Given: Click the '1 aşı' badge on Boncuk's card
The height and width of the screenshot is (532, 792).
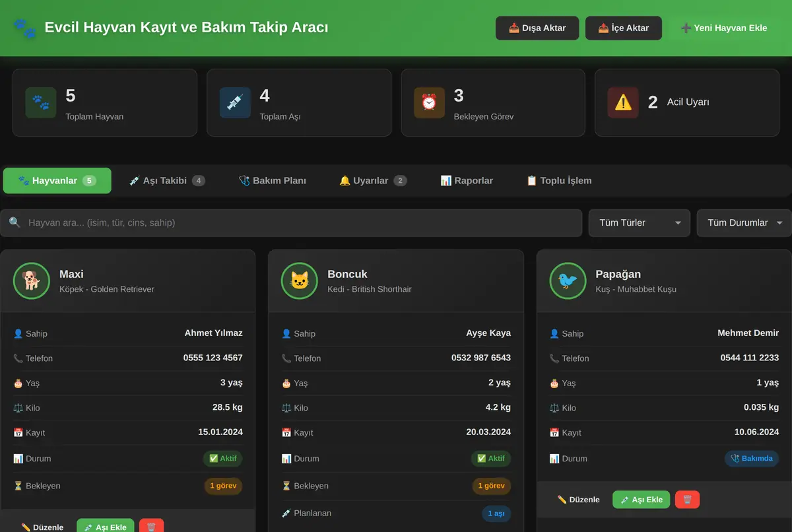Looking at the screenshot, I should [x=496, y=513].
